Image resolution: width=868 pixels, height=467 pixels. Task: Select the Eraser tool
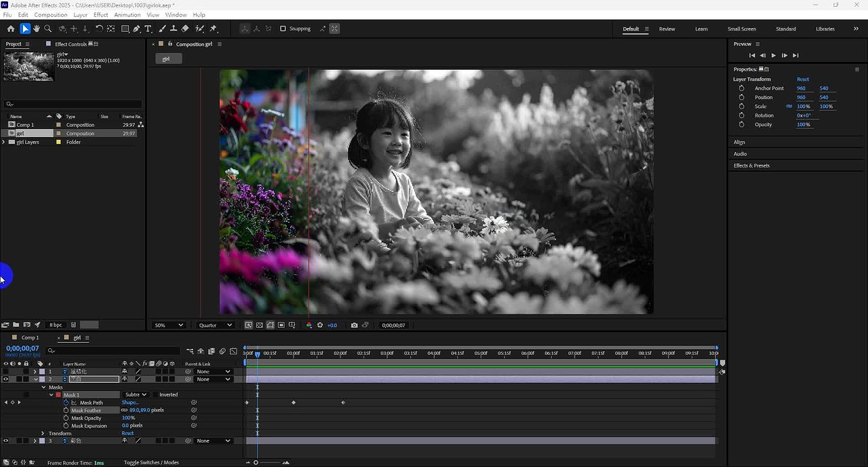[185, 29]
